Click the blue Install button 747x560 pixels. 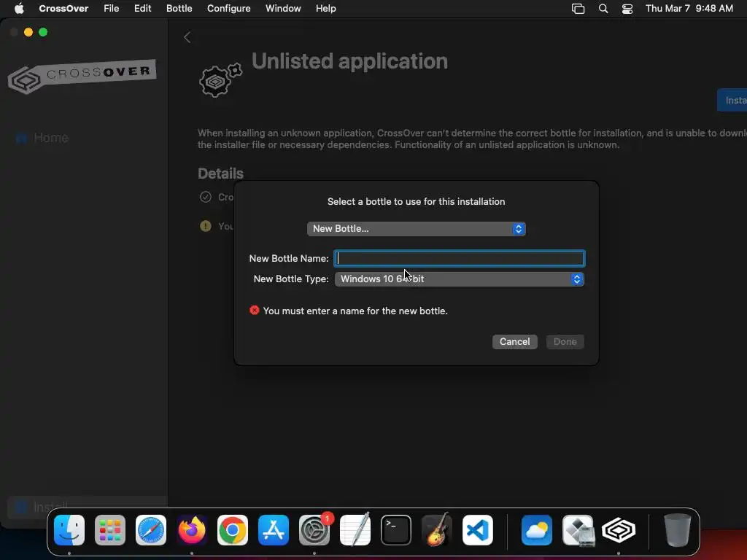click(732, 100)
